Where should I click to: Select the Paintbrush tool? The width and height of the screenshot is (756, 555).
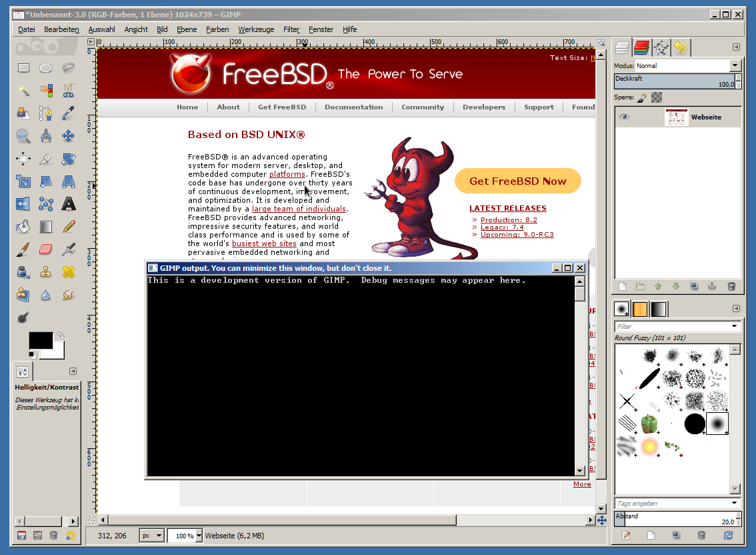(23, 249)
